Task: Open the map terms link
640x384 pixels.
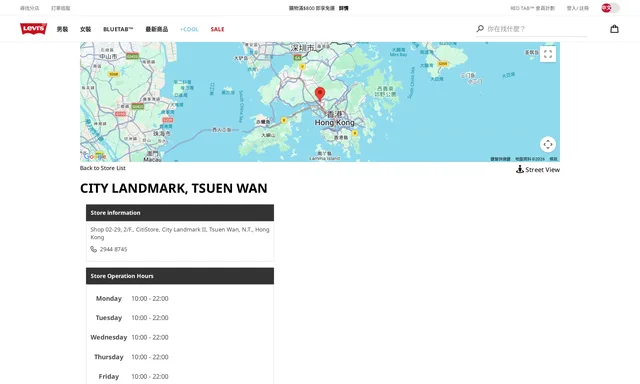Action: click(553, 159)
